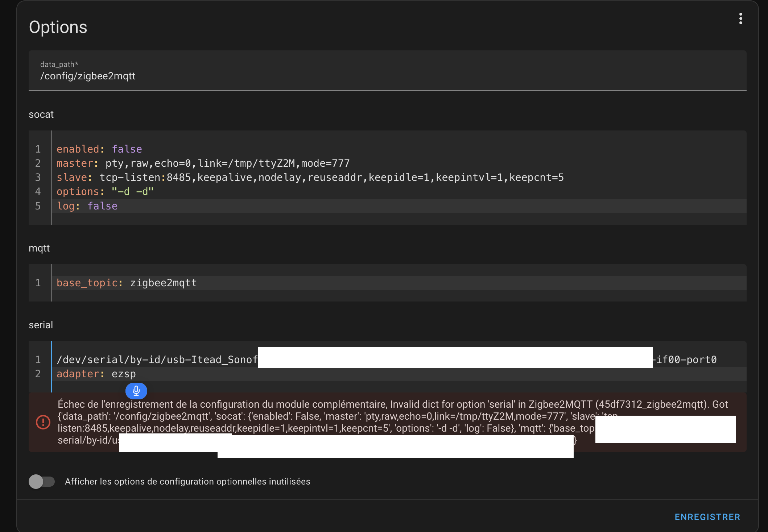
Task: Click the serial device path line
Action: tap(157, 360)
